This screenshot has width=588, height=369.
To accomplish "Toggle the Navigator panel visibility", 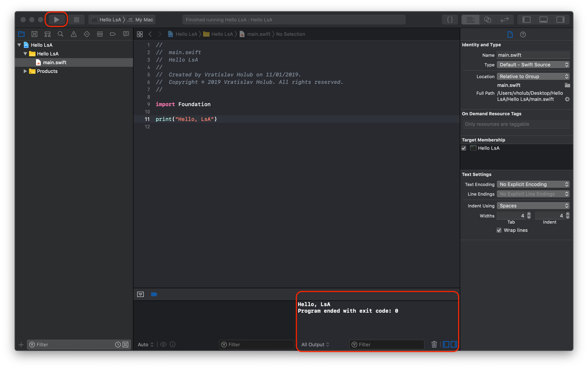I will pos(526,19).
